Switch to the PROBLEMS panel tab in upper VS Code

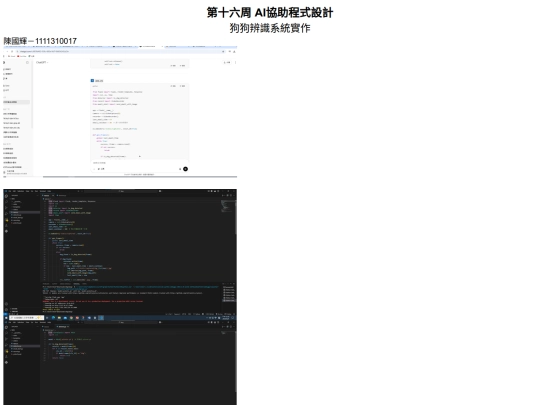click(x=46, y=284)
